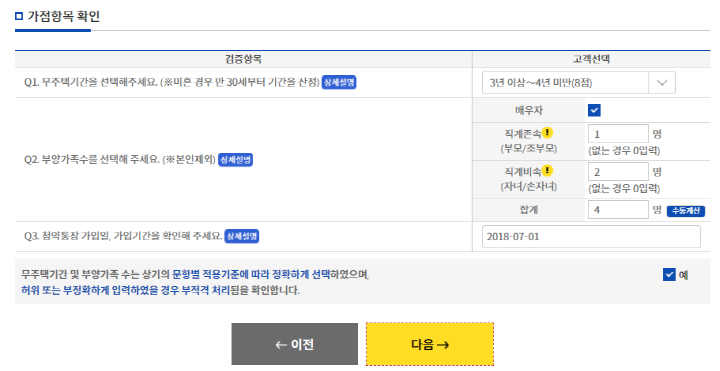Open 상세설명 for Q2 부양가족수
This screenshot has height=371, width=720.
tap(235, 160)
